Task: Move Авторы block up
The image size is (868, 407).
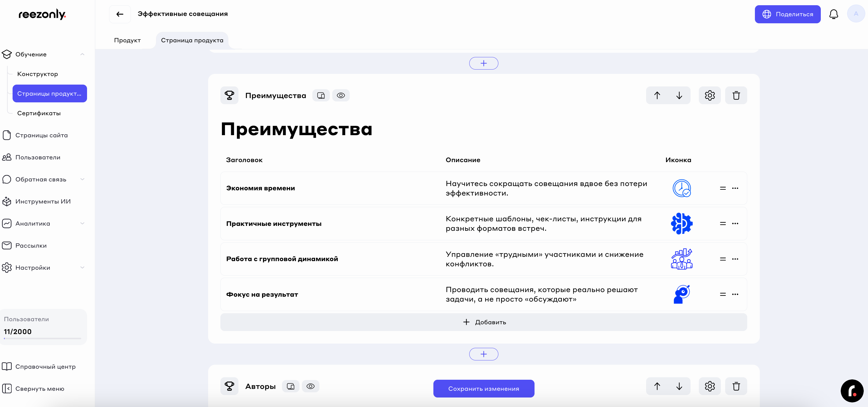Action: click(657, 386)
